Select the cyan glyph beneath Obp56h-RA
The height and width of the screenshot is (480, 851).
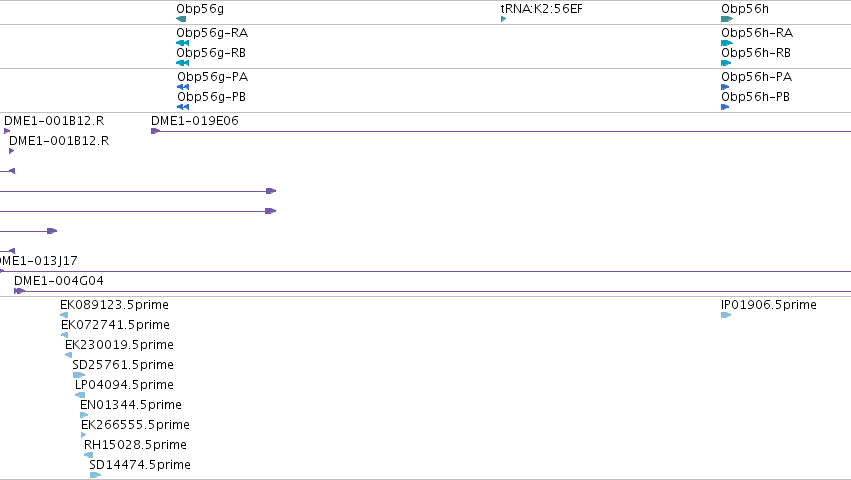pyautogui.click(x=727, y=43)
